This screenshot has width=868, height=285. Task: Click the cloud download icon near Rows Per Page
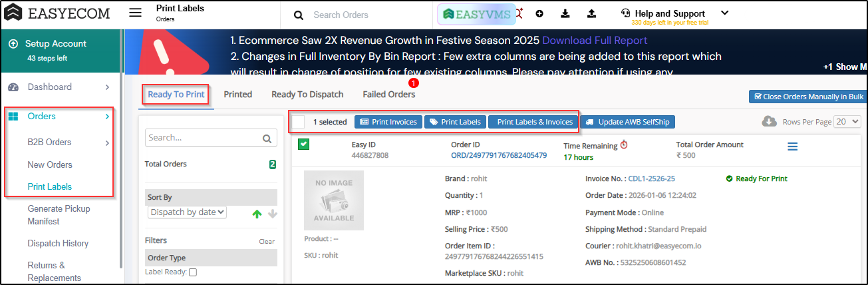coord(769,122)
